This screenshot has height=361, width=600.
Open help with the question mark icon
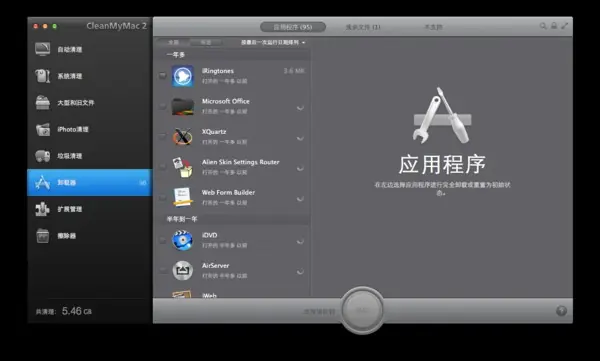(x=561, y=311)
